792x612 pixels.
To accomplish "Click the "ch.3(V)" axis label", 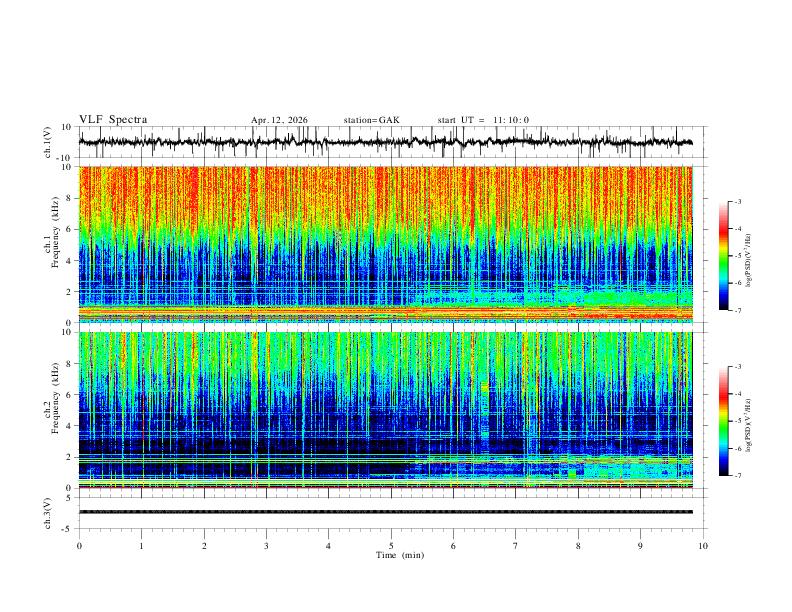I will point(48,513).
